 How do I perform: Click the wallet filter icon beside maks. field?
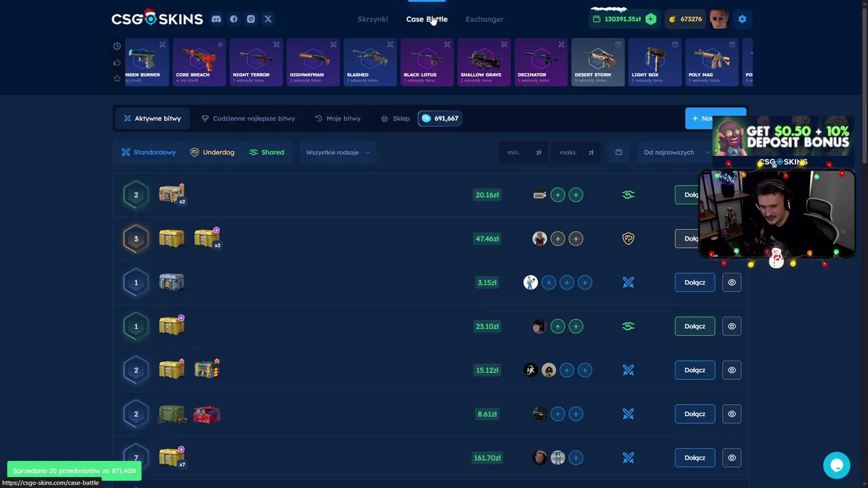pyautogui.click(x=618, y=152)
